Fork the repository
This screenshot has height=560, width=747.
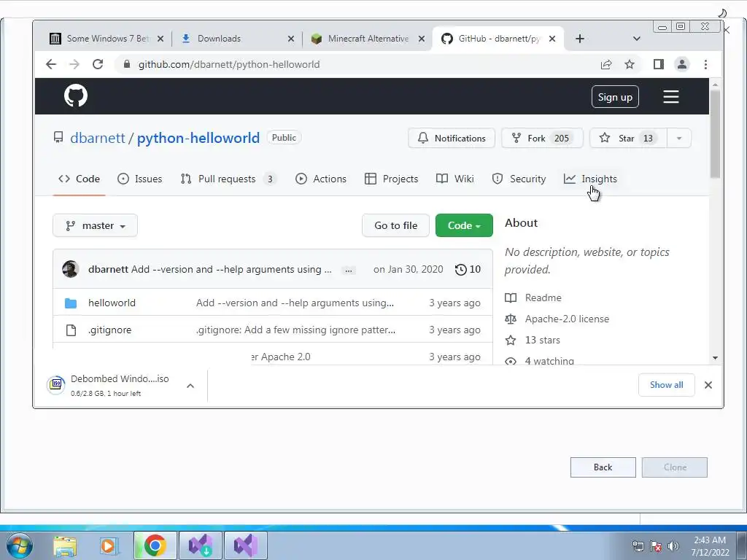(x=542, y=138)
